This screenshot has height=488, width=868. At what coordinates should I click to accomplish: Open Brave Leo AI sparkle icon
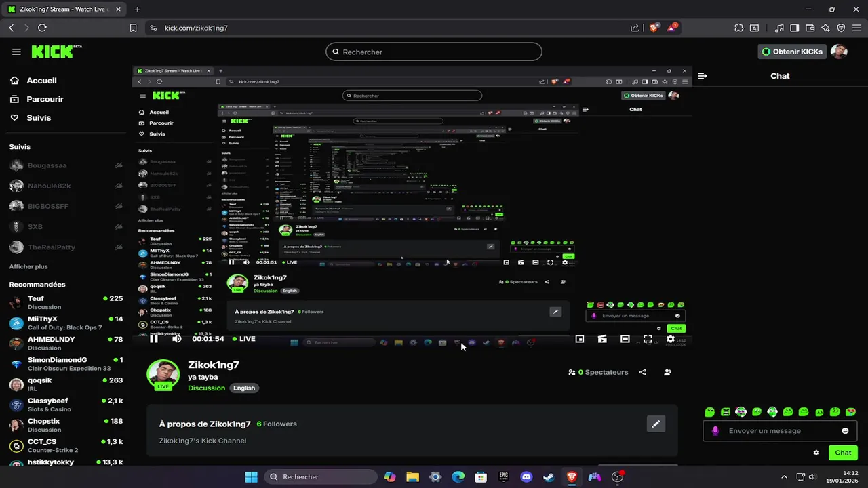(x=825, y=28)
